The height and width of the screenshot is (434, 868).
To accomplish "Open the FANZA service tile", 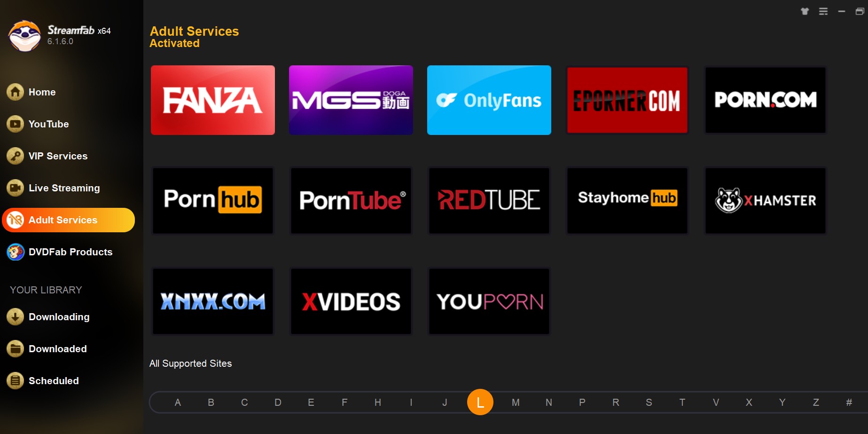I will [213, 100].
